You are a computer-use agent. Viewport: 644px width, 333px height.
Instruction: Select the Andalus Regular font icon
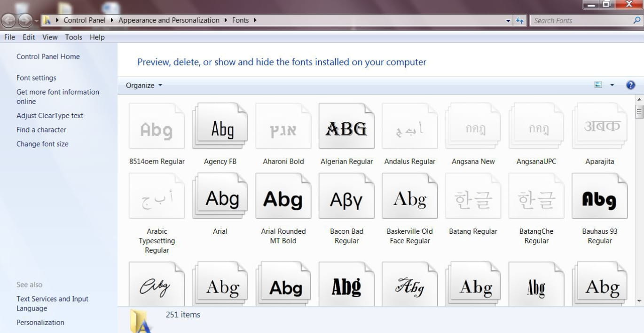410,127
